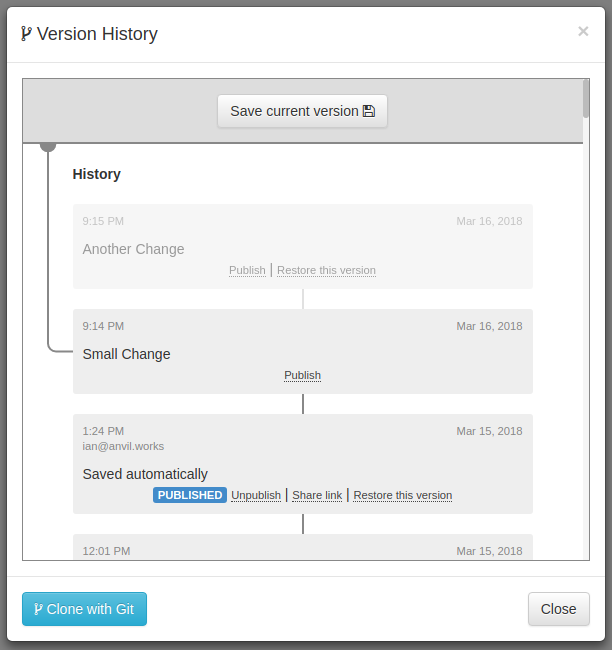The width and height of the screenshot is (612, 650).
Task: Click the blue PUBLISHED badge
Action: coord(190,495)
